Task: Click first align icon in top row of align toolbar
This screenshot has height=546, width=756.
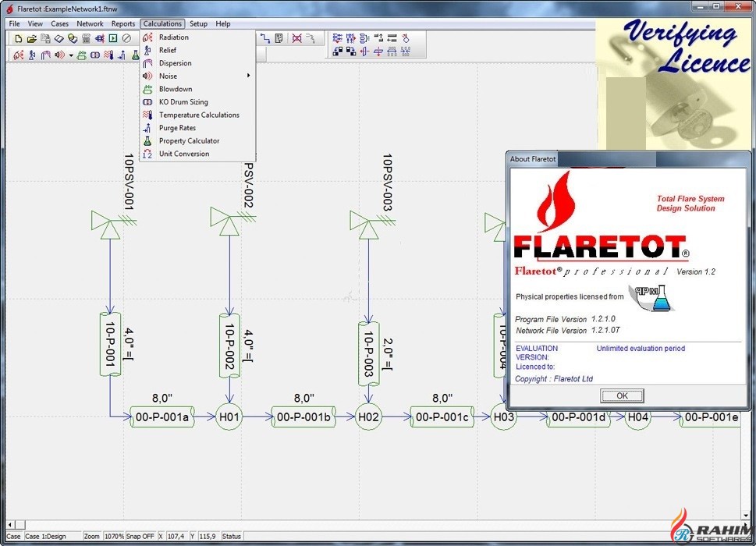Action: tap(338, 38)
